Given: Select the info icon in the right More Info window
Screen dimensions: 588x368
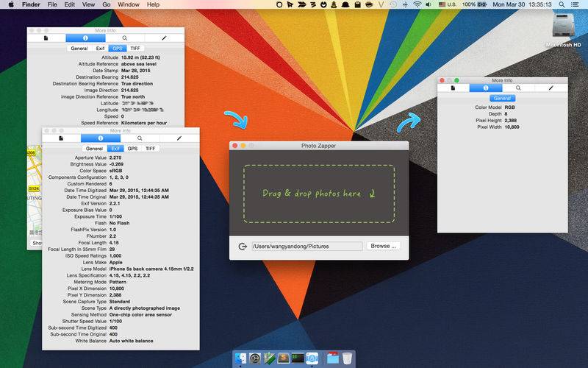Looking at the screenshot, I should coord(486,88).
